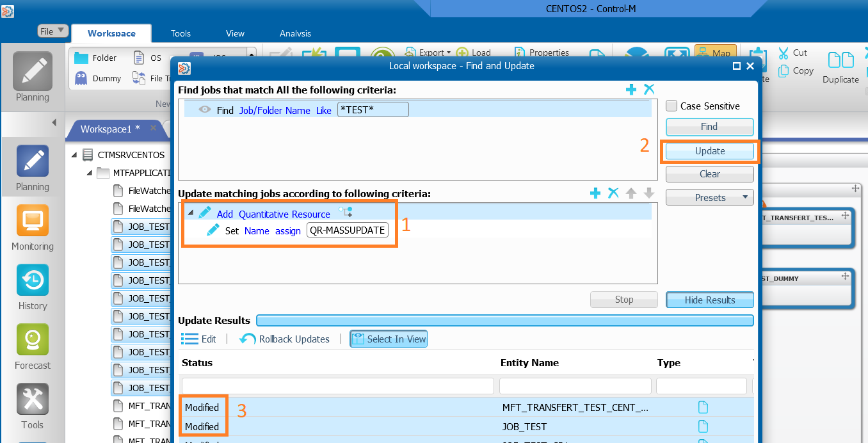Sort by the Type column header

pyautogui.click(x=669, y=362)
